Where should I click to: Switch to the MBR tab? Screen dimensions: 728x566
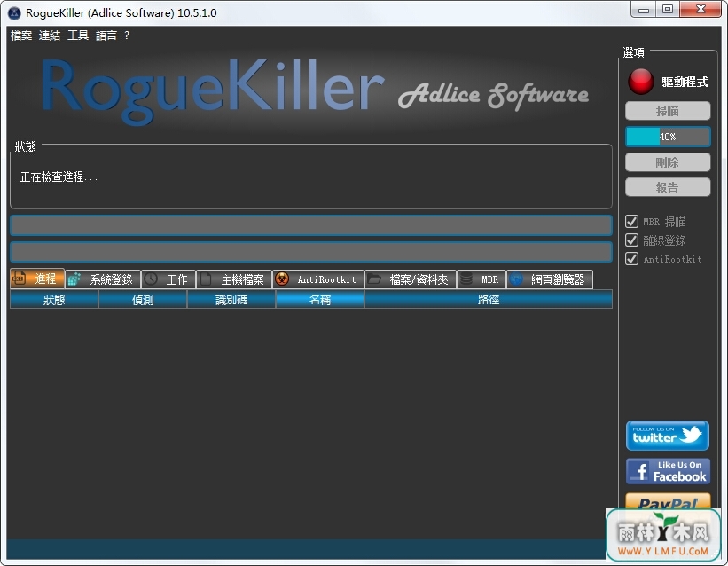(x=481, y=279)
